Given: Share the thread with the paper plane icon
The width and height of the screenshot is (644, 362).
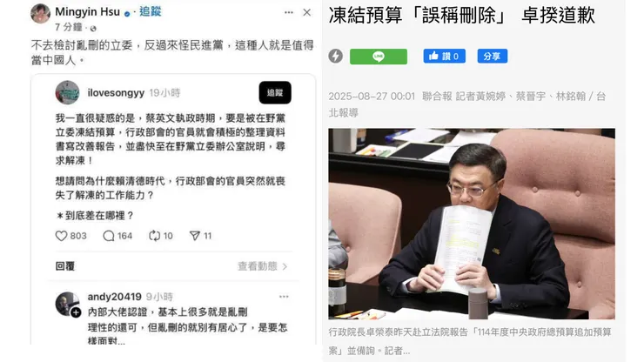Looking at the screenshot, I should coord(195,236).
